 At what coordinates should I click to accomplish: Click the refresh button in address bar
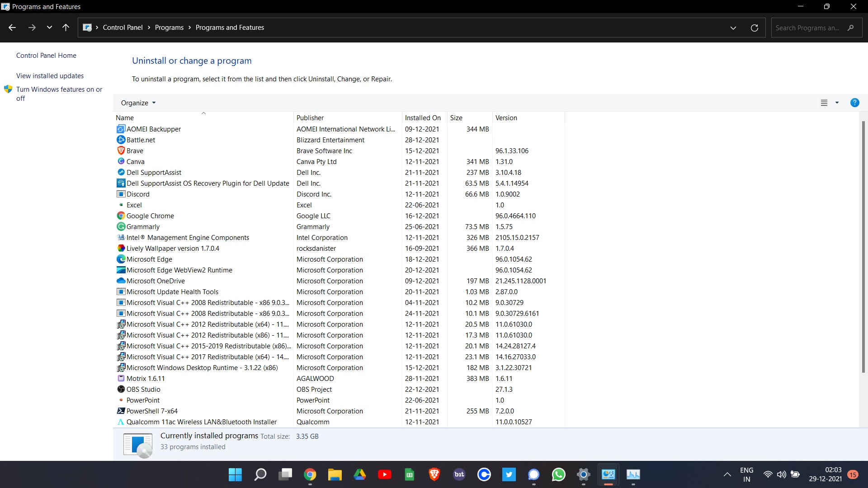[x=754, y=28]
